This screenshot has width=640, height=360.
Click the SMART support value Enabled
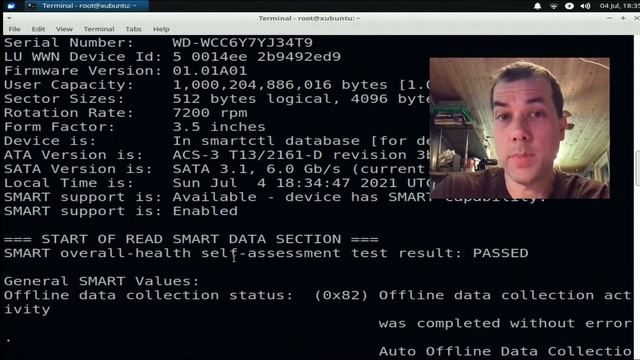205,211
